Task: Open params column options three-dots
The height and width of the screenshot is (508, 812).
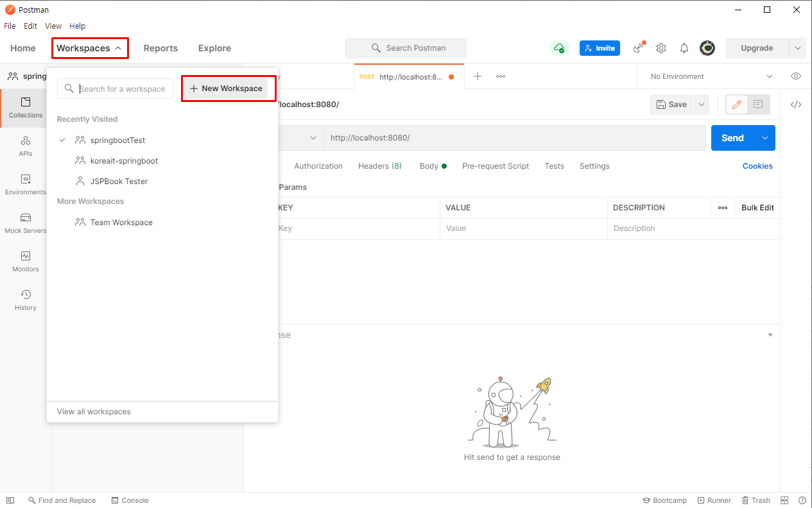Action: [x=723, y=208]
